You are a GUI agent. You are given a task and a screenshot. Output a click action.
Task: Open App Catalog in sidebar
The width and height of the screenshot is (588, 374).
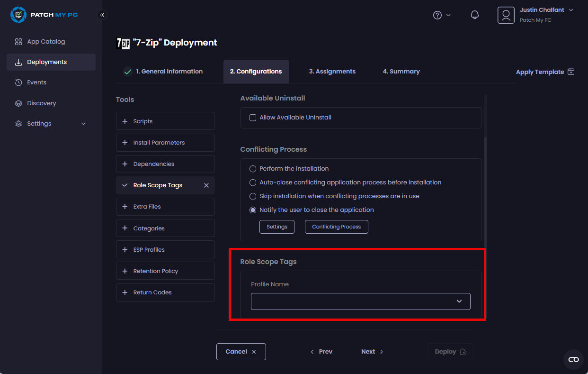tap(46, 42)
